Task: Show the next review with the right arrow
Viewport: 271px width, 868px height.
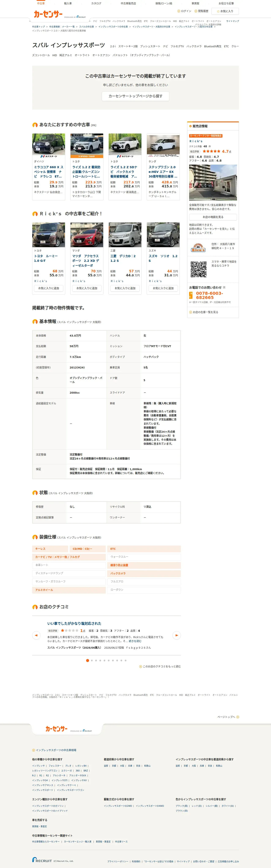Action: tap(176, 635)
